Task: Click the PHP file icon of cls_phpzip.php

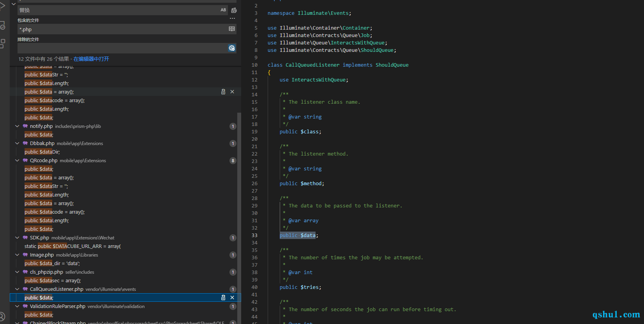Action: point(25,272)
